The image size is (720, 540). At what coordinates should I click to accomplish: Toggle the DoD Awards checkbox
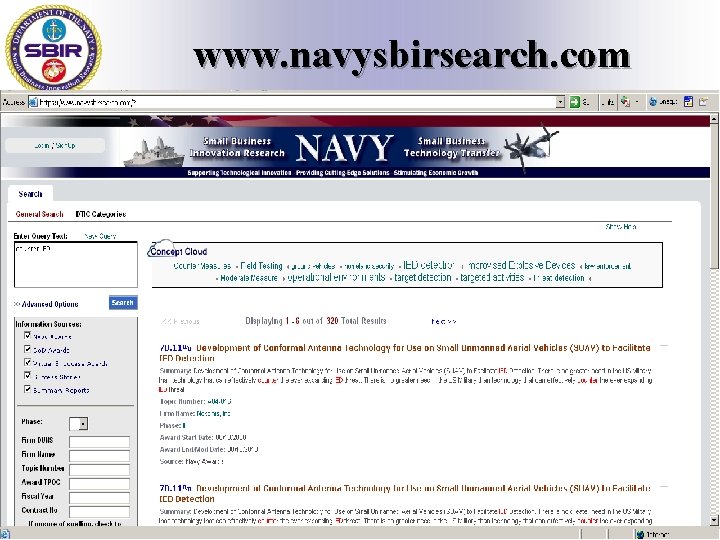pos(28,349)
